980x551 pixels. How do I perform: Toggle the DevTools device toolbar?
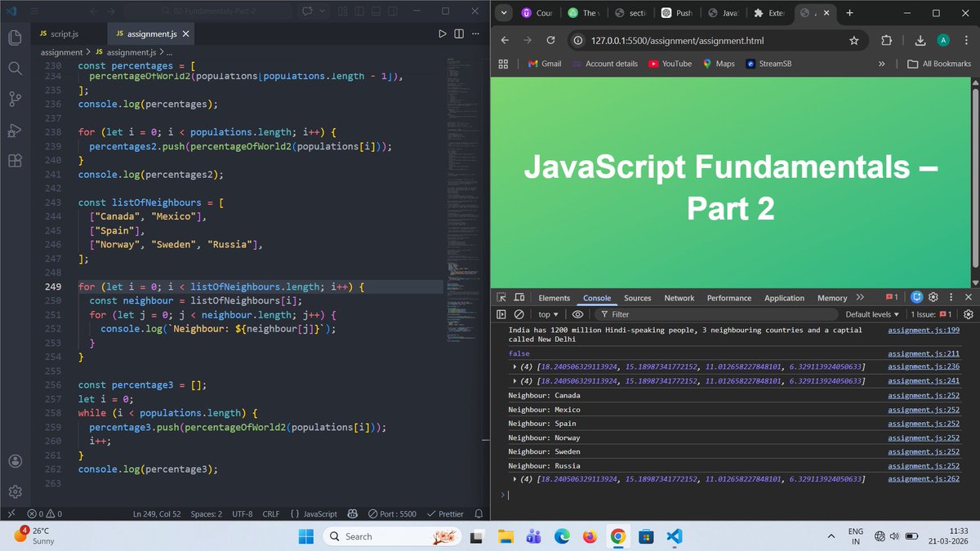519,298
